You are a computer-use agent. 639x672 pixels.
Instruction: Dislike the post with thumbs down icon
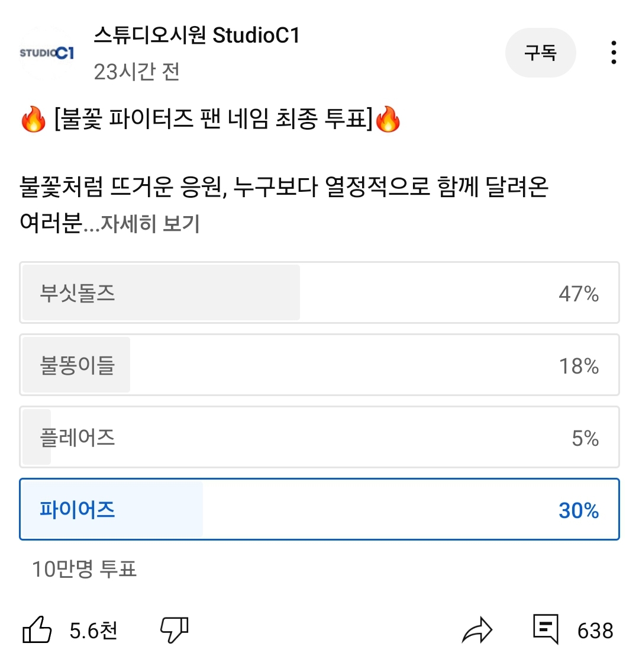click(x=175, y=630)
